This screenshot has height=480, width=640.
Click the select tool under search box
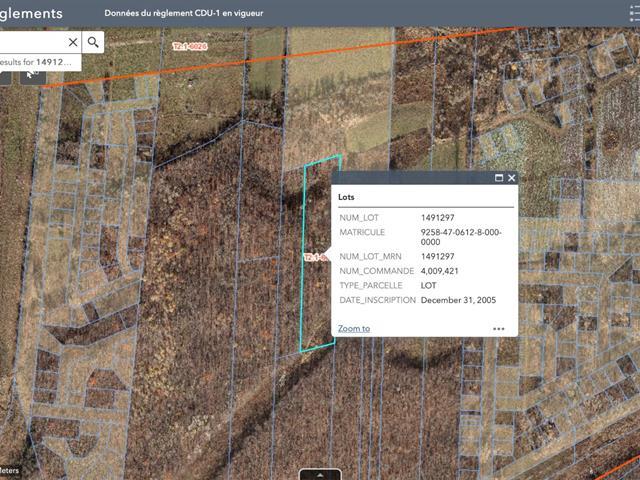[x=31, y=70]
